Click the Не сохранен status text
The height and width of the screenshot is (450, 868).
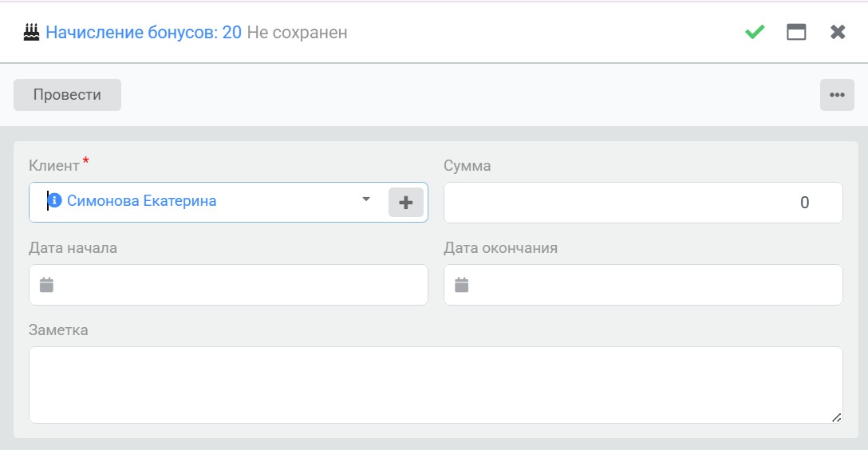298,32
